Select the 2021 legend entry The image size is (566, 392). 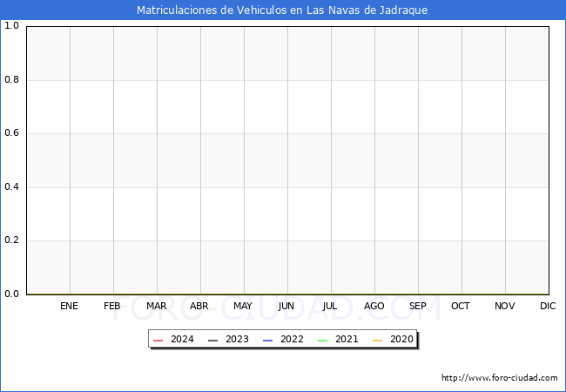(x=338, y=340)
